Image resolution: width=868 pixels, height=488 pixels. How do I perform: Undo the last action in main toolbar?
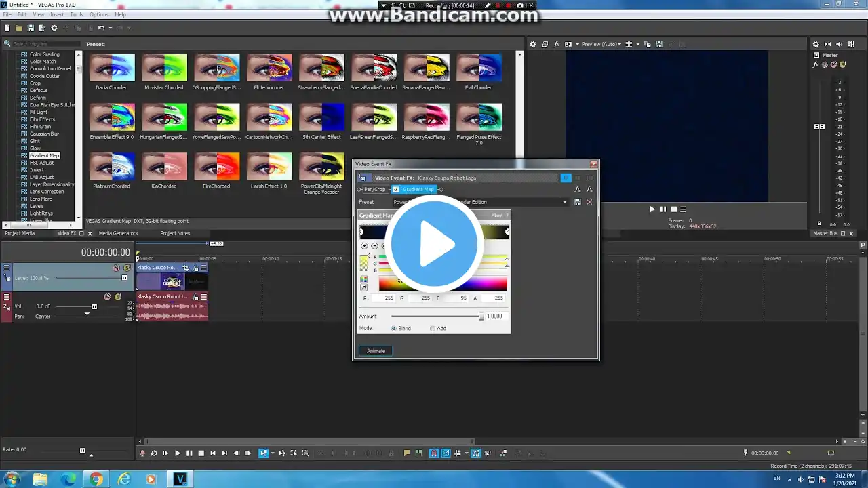100,28
